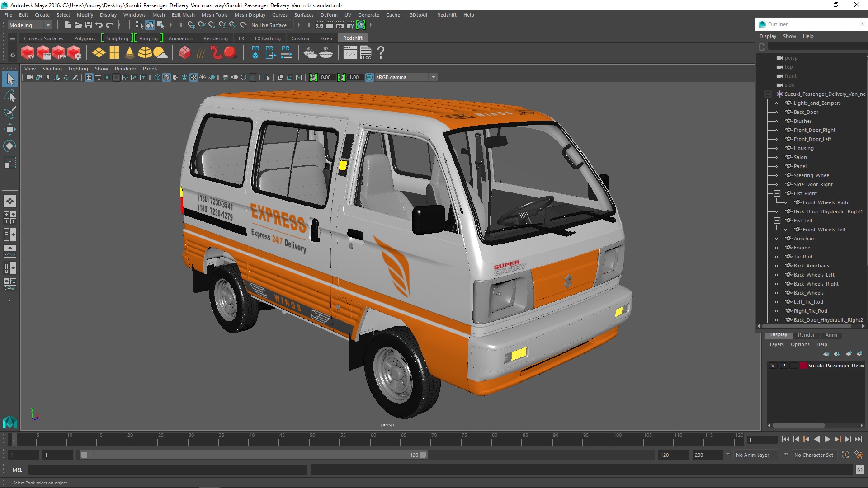Viewport: 868px width, 488px height.
Task: Activate the Rotate tool
Action: [x=9, y=146]
